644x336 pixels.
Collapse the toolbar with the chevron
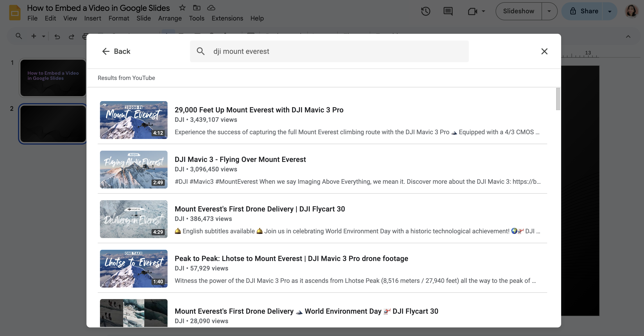(628, 37)
